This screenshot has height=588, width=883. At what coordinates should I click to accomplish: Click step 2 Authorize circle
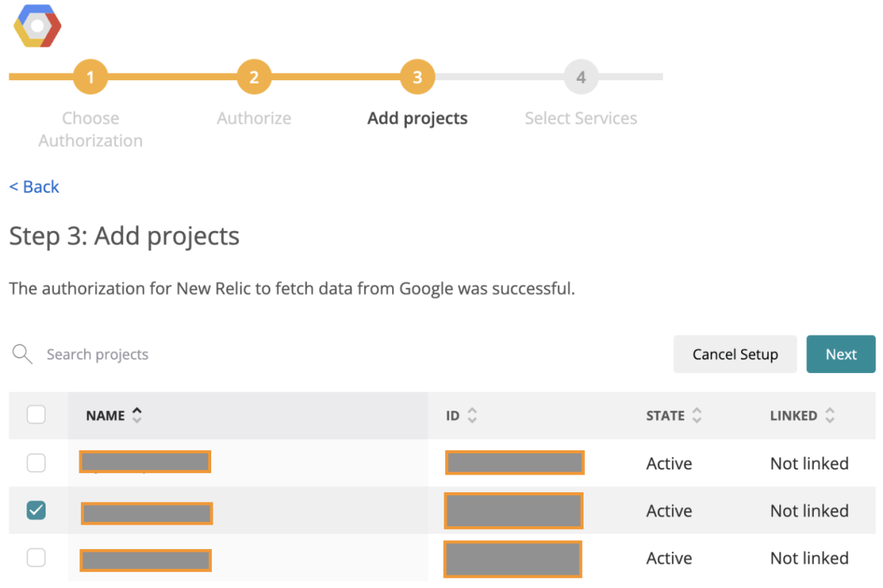(254, 77)
